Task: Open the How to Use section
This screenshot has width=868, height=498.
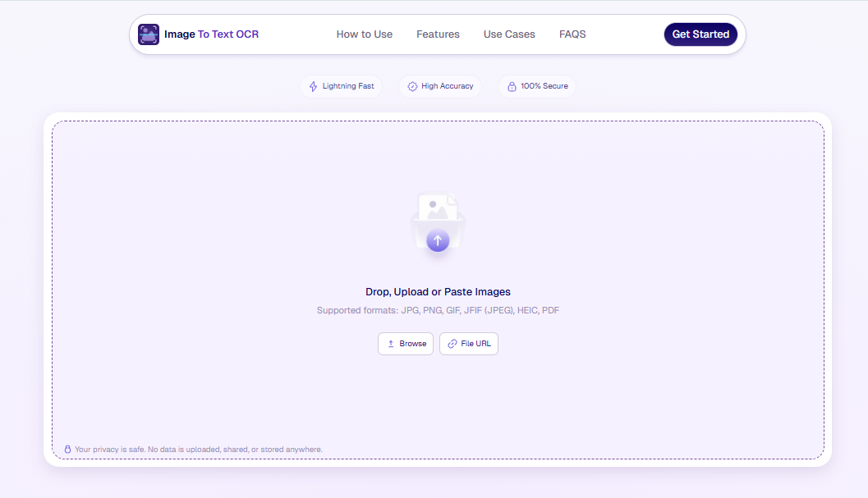Action: (x=364, y=34)
